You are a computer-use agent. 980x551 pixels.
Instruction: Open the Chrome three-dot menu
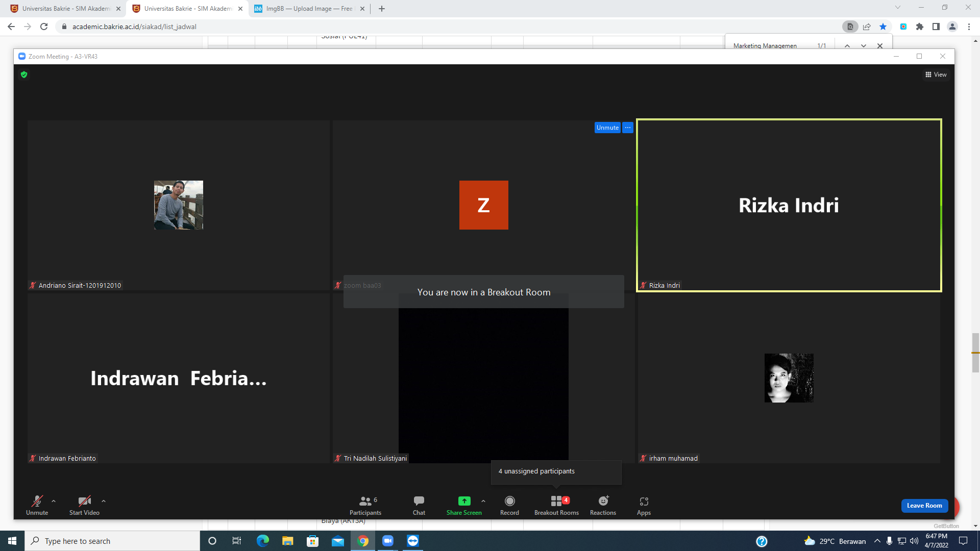point(969,27)
